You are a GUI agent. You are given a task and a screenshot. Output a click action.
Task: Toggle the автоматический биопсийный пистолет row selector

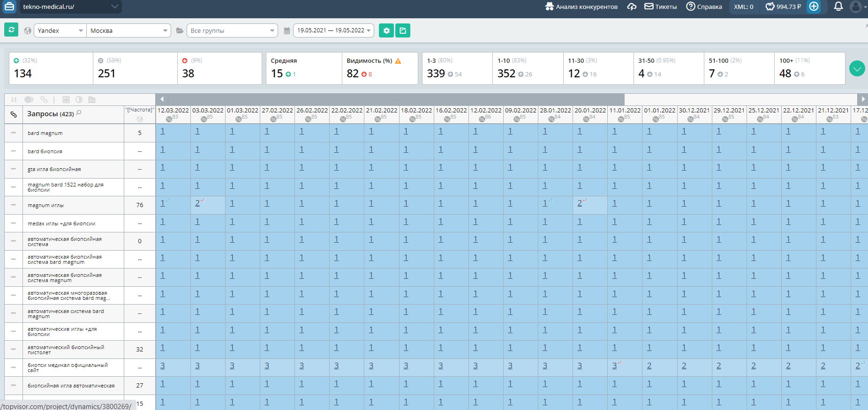coord(13,349)
